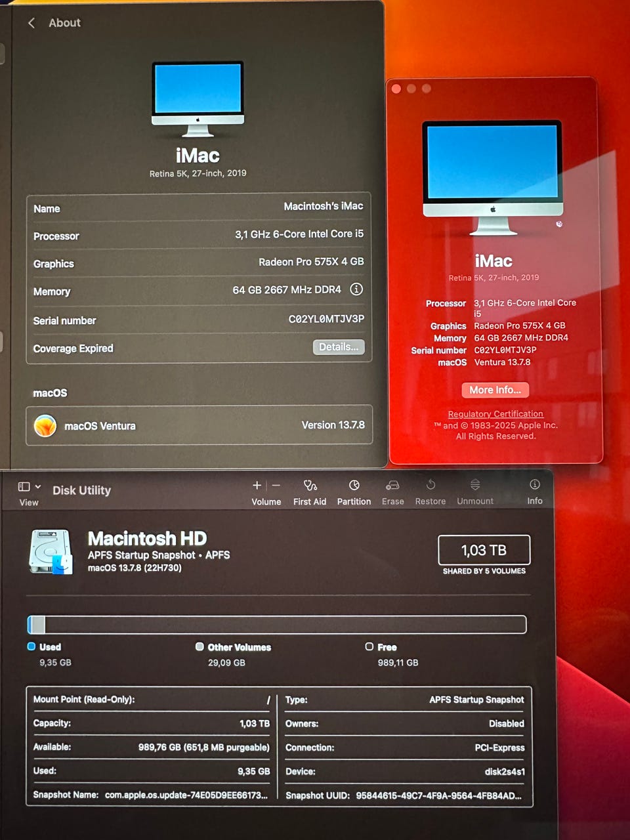Click the Other Volumes legend marker

tap(199, 646)
